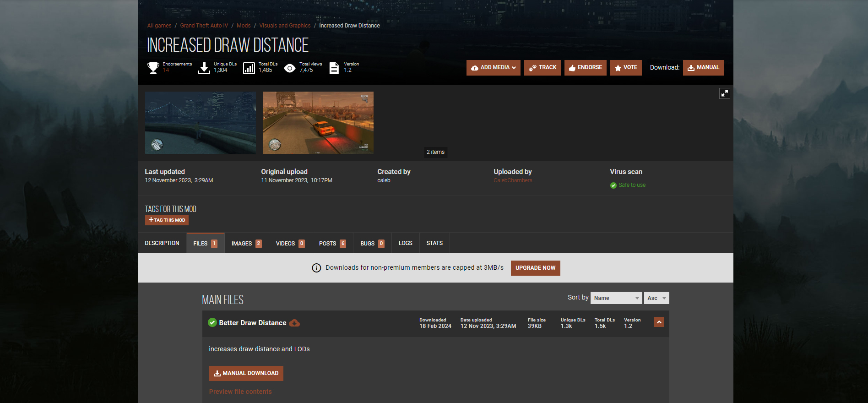This screenshot has width=868, height=403.
Task: Switch to the Description tab
Action: point(162,243)
